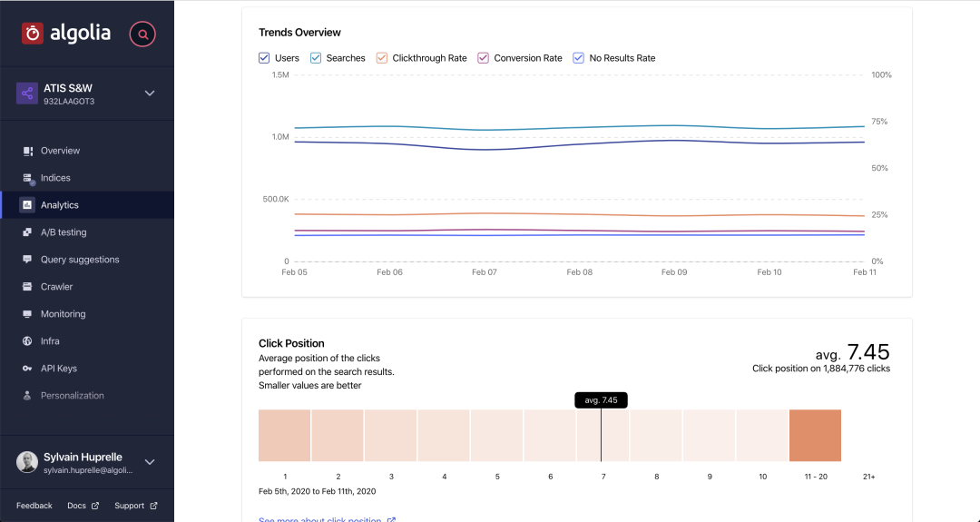Click the Monitoring sidebar icon
Viewport: 980px width, 522px height.
point(27,314)
